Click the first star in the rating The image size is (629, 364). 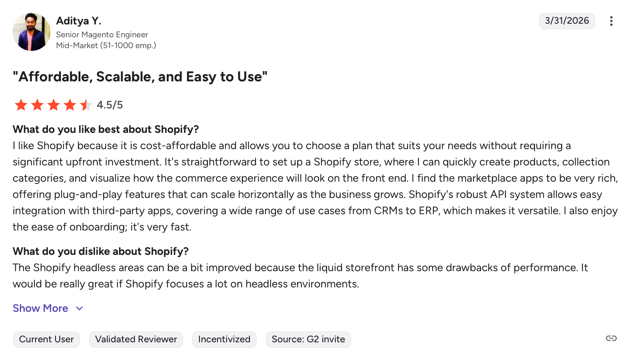21,105
